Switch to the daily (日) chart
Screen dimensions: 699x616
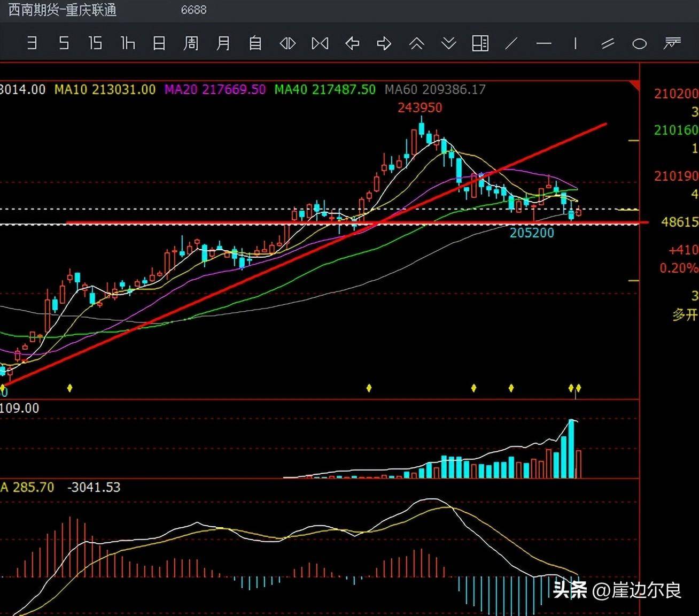(x=159, y=43)
